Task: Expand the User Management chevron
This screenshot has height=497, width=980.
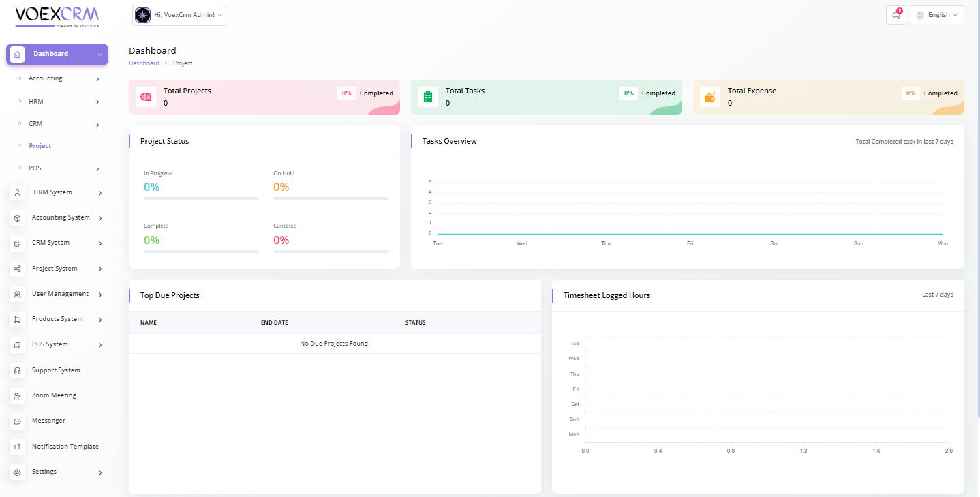Action: (100, 295)
